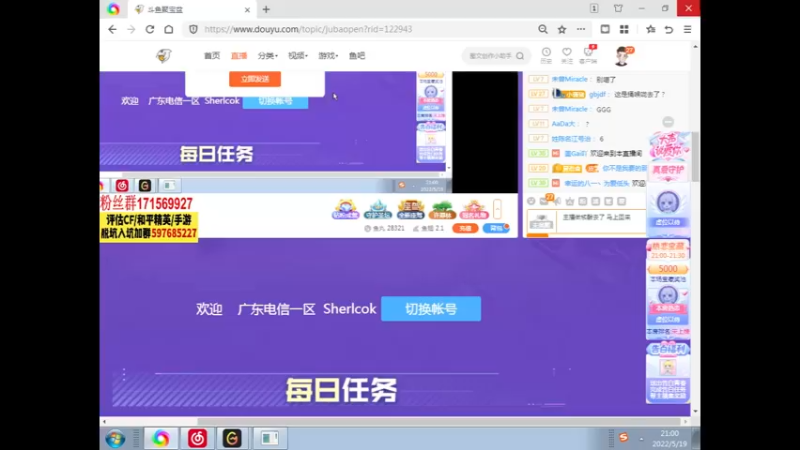Open the 真爱守护 side banner
The width and height of the screenshot is (800, 450).
[x=668, y=170]
